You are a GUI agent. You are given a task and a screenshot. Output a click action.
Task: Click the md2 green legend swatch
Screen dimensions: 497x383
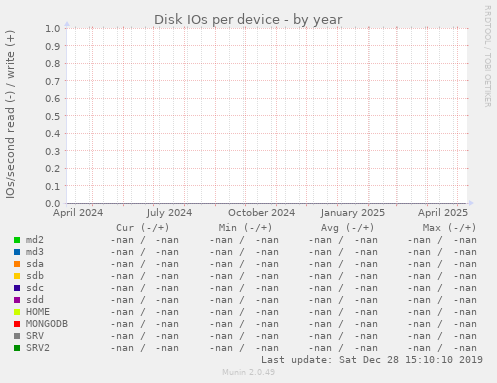(17, 240)
